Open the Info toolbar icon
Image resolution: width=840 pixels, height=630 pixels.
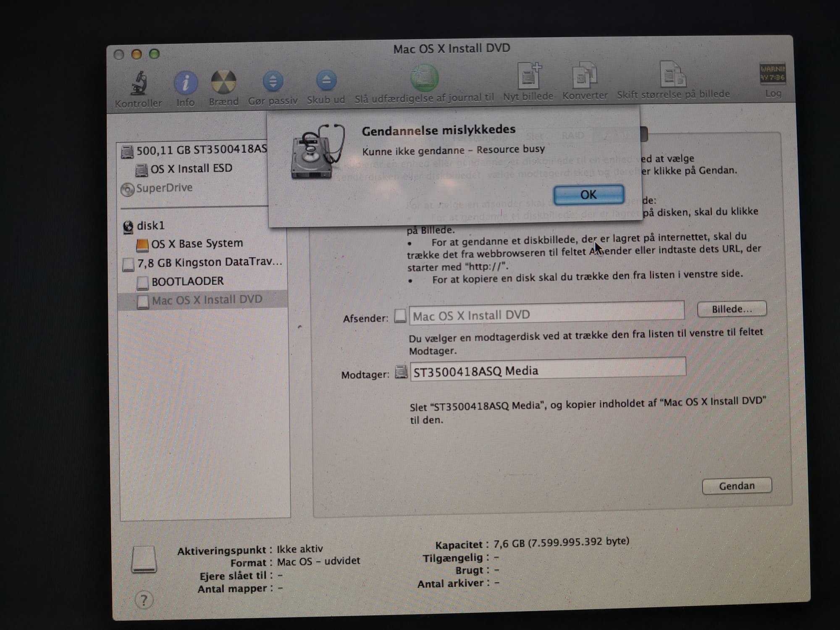(x=185, y=83)
